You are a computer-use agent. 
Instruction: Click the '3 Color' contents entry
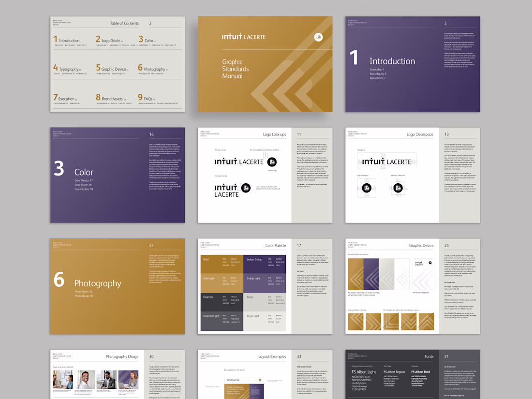147,40
